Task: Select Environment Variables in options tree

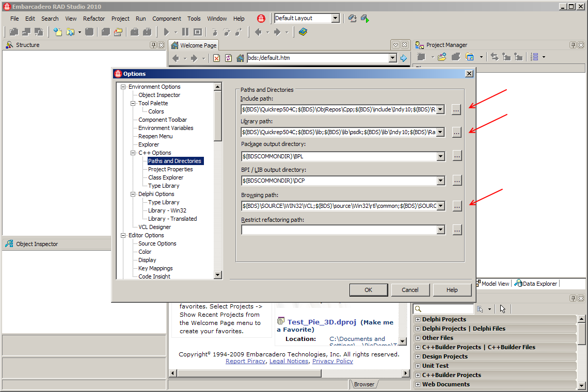Action: (166, 128)
